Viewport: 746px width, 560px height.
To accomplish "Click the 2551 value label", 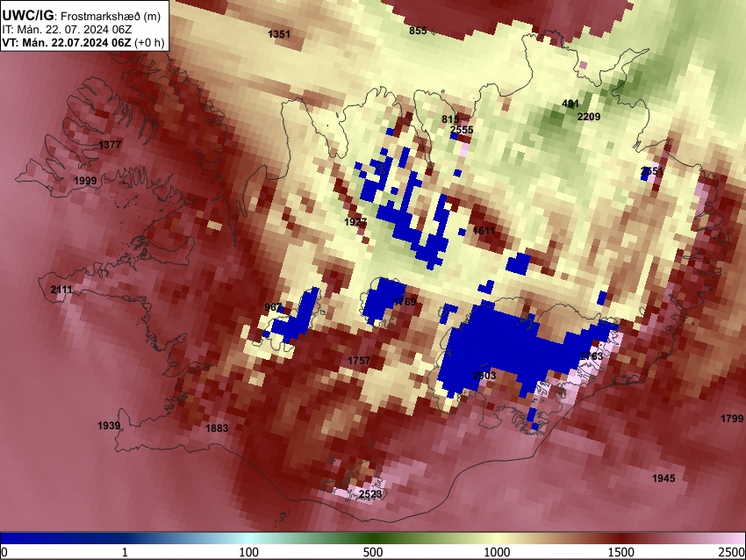I will coord(652,171).
